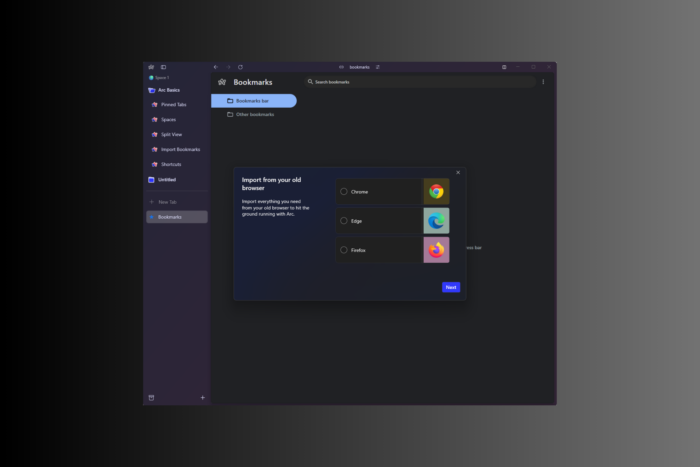
Task: Open the Import Bookmarks sidebar item
Action: point(177,150)
